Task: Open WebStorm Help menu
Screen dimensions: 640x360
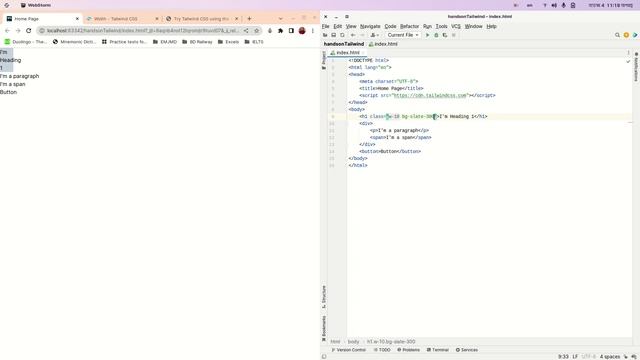Action: pos(491,26)
